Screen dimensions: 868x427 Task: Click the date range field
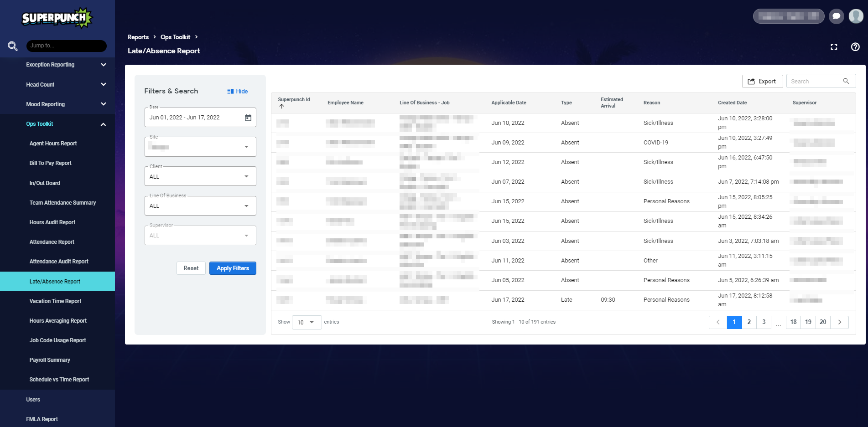(200, 118)
